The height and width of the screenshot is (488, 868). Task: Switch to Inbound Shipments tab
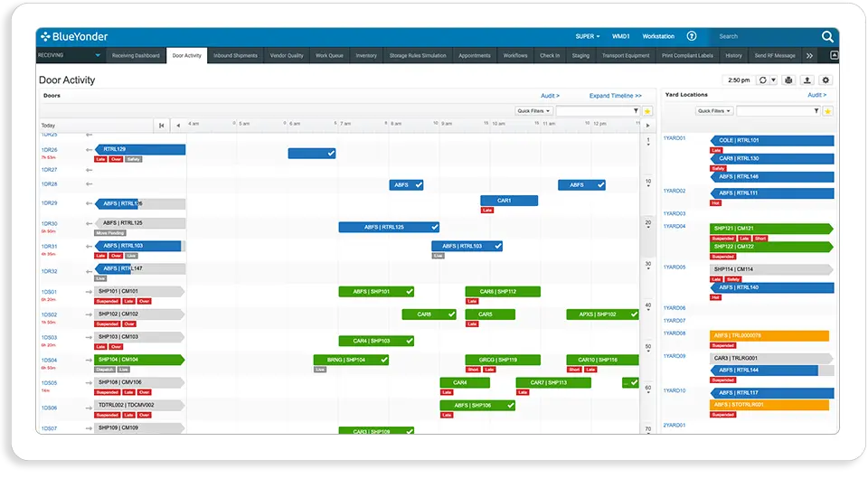pyautogui.click(x=235, y=55)
